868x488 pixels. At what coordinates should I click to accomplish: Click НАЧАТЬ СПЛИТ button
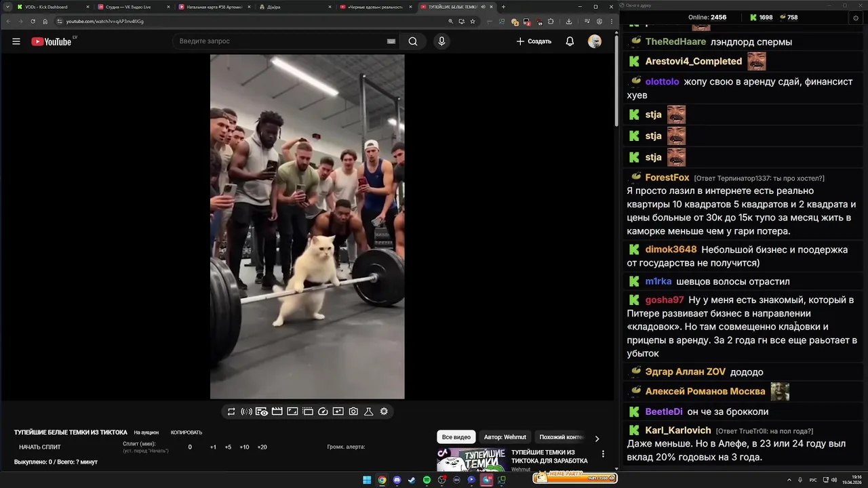pos(40,447)
